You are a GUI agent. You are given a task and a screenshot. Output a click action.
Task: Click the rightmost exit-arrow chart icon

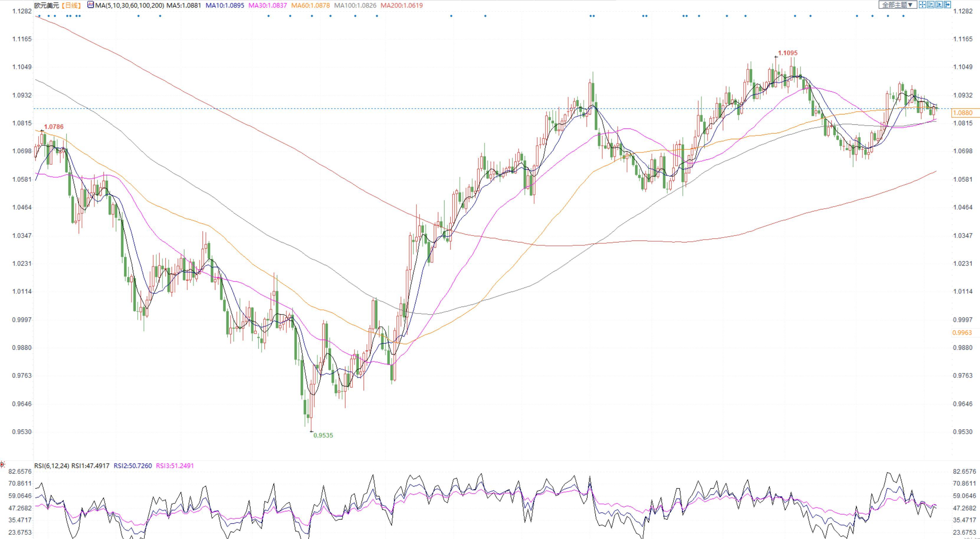click(947, 5)
